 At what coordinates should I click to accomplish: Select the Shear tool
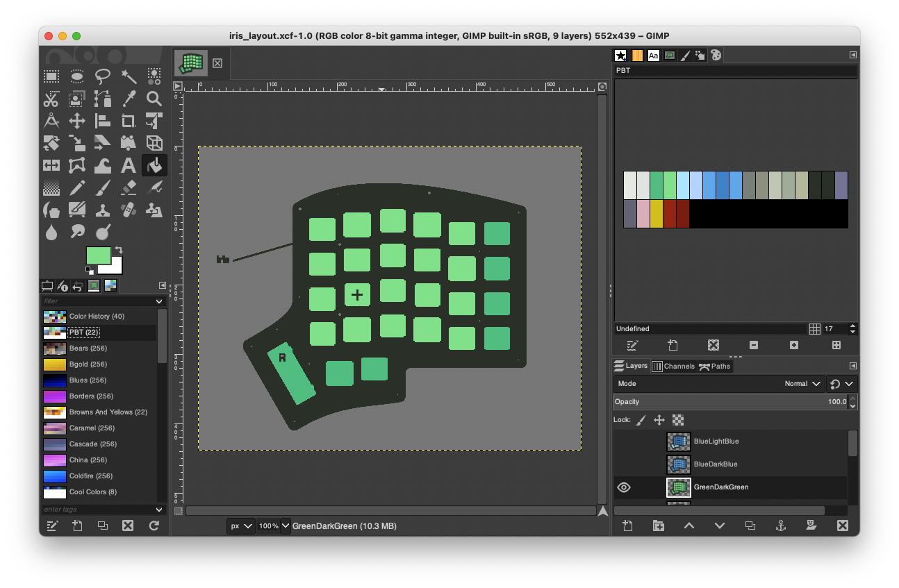tap(103, 143)
